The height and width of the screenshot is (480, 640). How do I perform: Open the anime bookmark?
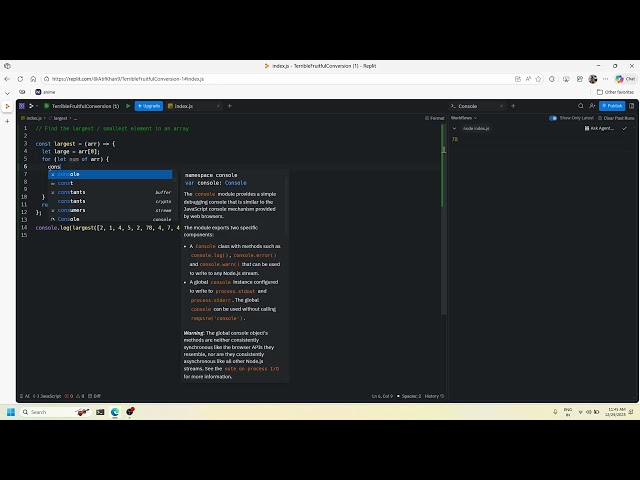45,92
